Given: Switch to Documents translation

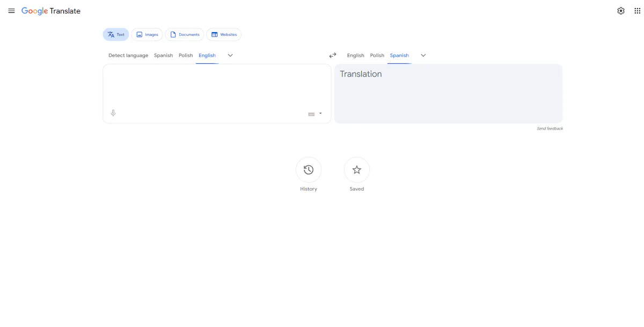Looking at the screenshot, I should coord(185,34).
